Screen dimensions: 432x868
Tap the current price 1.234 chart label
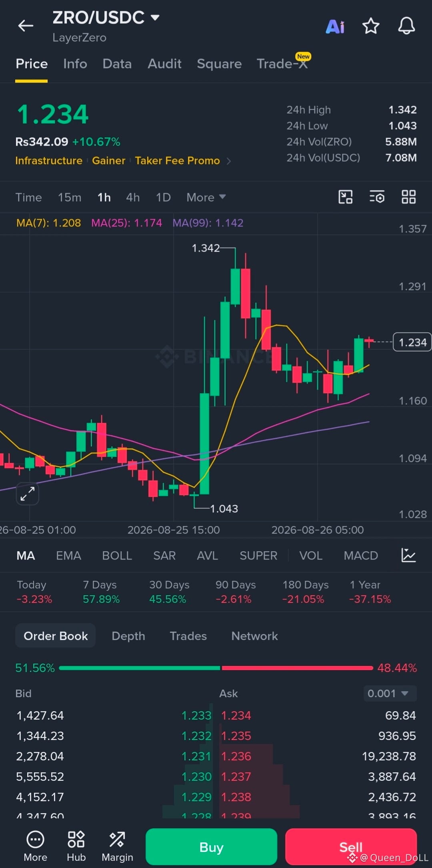tap(412, 342)
